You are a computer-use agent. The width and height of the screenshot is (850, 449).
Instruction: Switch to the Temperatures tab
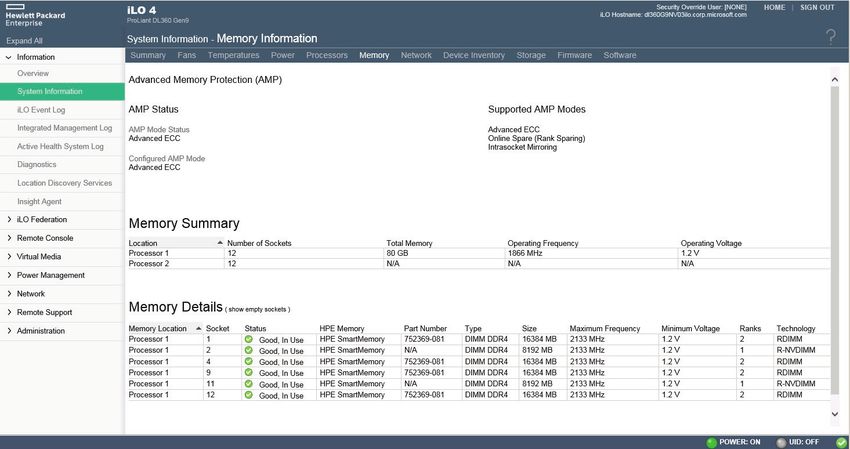pyautogui.click(x=234, y=55)
